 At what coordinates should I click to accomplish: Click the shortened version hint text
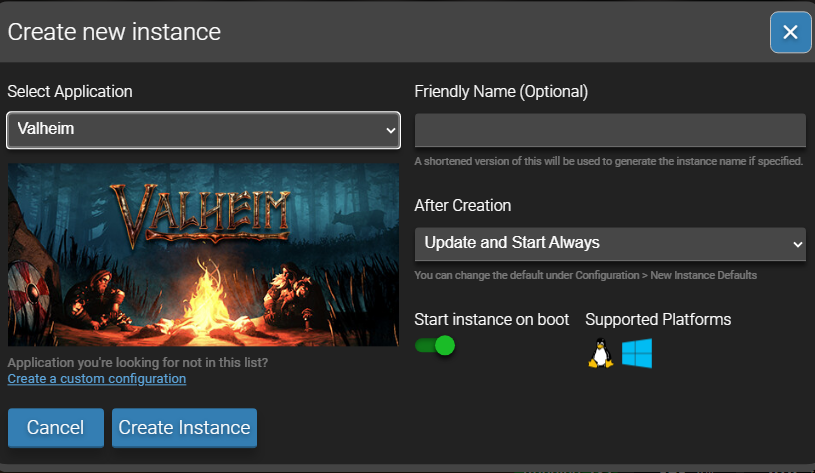tap(609, 161)
